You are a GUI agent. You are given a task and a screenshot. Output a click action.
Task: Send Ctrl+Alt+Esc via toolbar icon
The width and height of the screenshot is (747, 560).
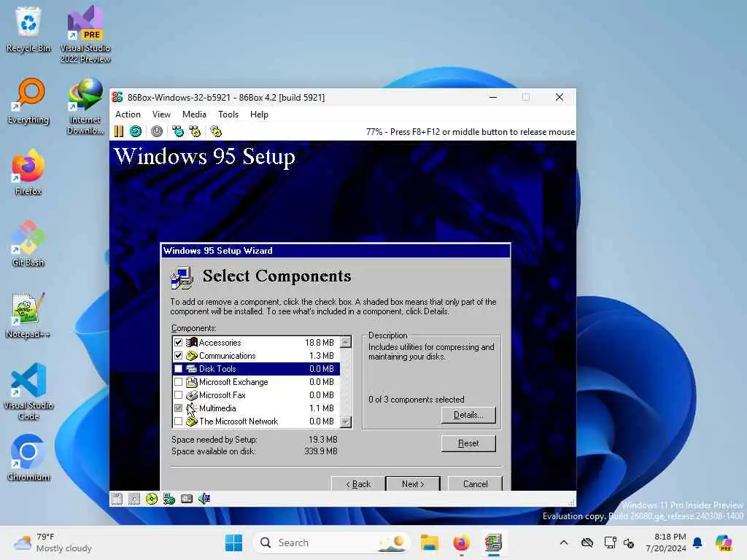pyautogui.click(x=195, y=131)
